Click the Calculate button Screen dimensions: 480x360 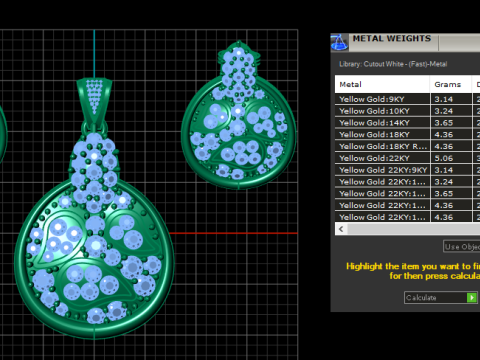click(441, 297)
